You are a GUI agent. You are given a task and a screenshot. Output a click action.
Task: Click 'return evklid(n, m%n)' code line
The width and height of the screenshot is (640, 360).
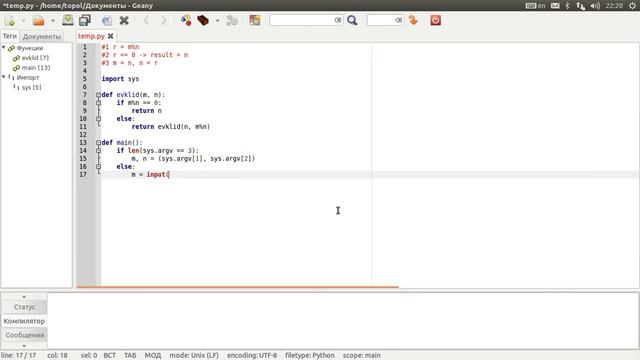[171, 127]
